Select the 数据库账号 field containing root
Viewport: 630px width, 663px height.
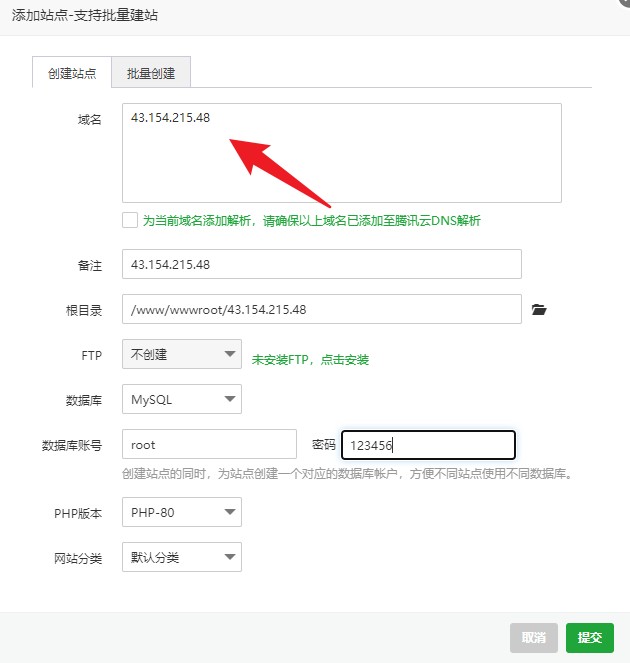(209, 444)
